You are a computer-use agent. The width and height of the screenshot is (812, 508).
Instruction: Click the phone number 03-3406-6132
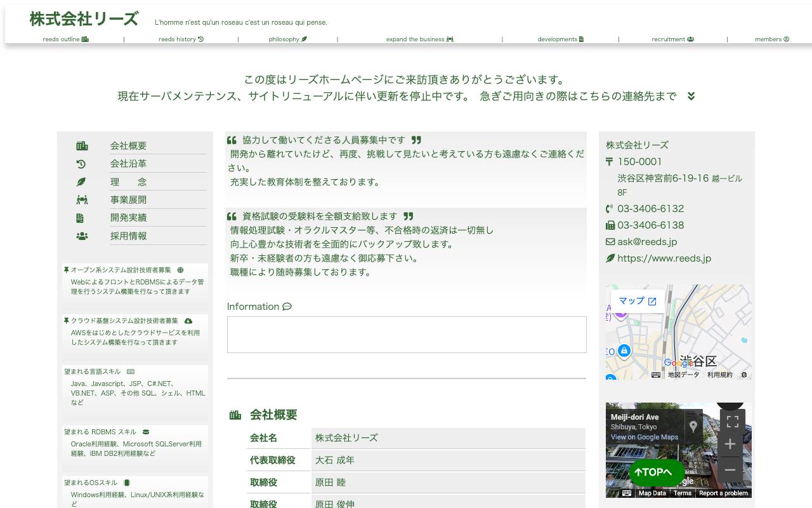point(651,209)
